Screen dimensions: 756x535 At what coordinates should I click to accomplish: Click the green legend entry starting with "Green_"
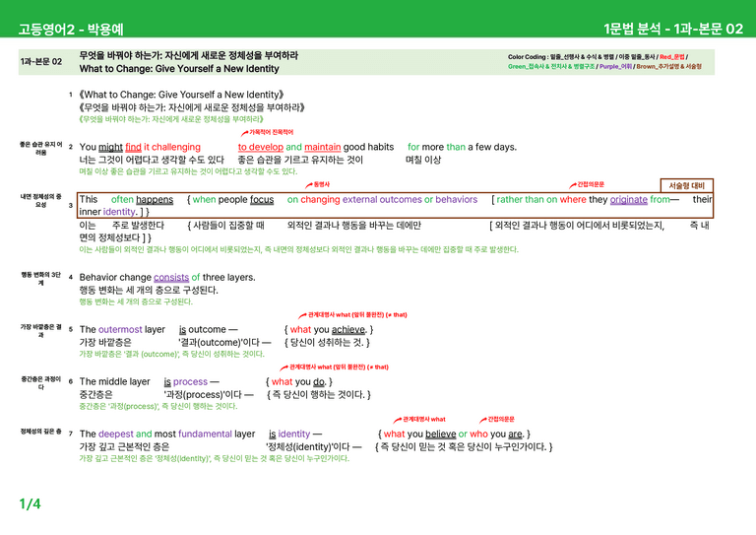[x=551, y=67]
